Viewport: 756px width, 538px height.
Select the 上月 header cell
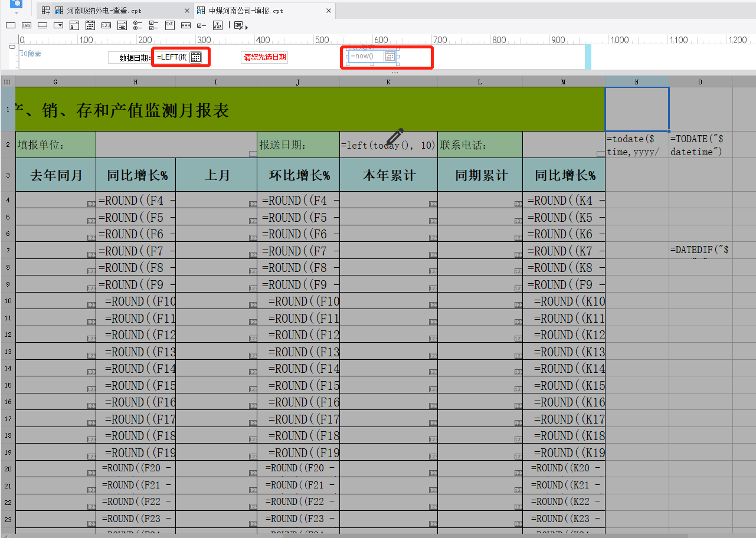[216, 175]
